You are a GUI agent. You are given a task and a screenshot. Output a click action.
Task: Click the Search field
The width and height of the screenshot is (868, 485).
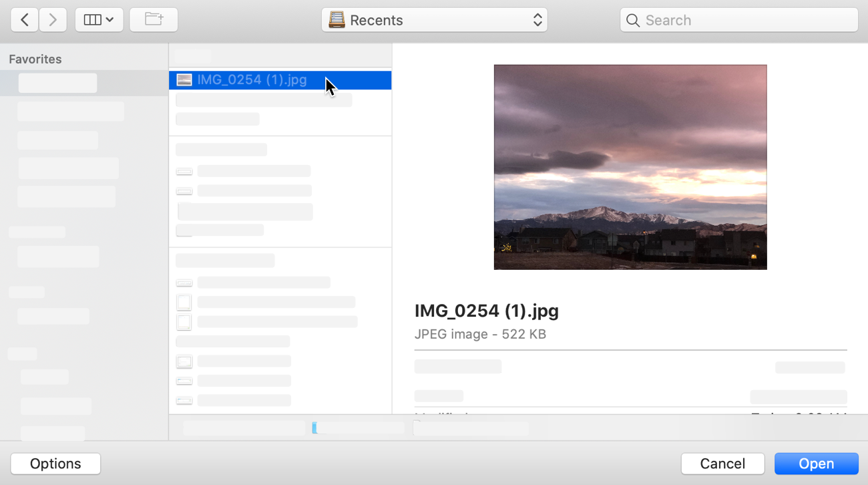(x=739, y=20)
